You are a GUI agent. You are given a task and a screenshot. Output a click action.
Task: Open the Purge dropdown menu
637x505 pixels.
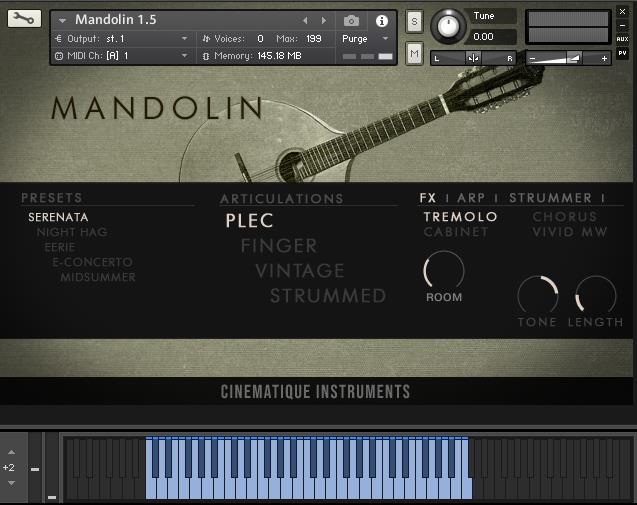pyautogui.click(x=366, y=39)
